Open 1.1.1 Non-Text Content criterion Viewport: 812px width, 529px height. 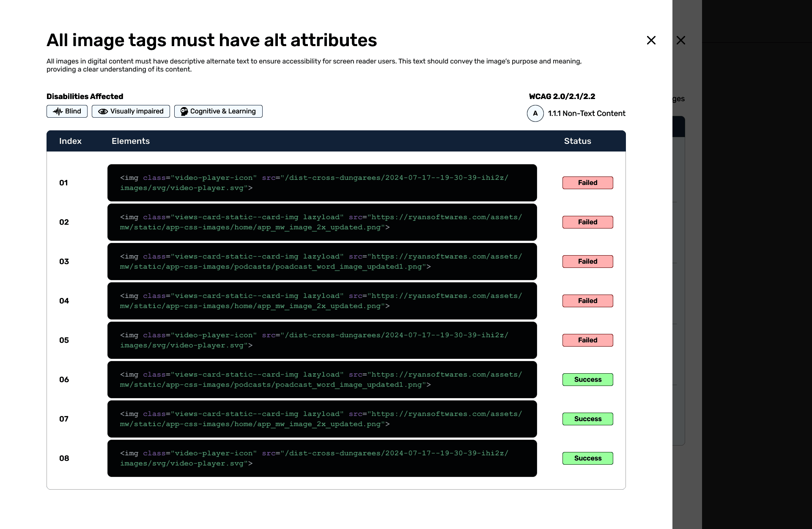[x=586, y=113]
